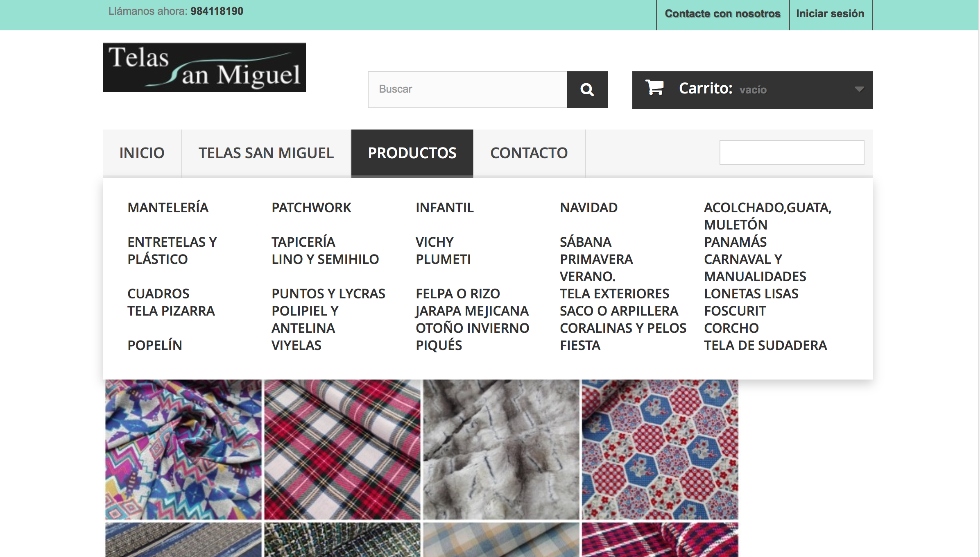Click Contacte con nosotros link

[x=722, y=14]
